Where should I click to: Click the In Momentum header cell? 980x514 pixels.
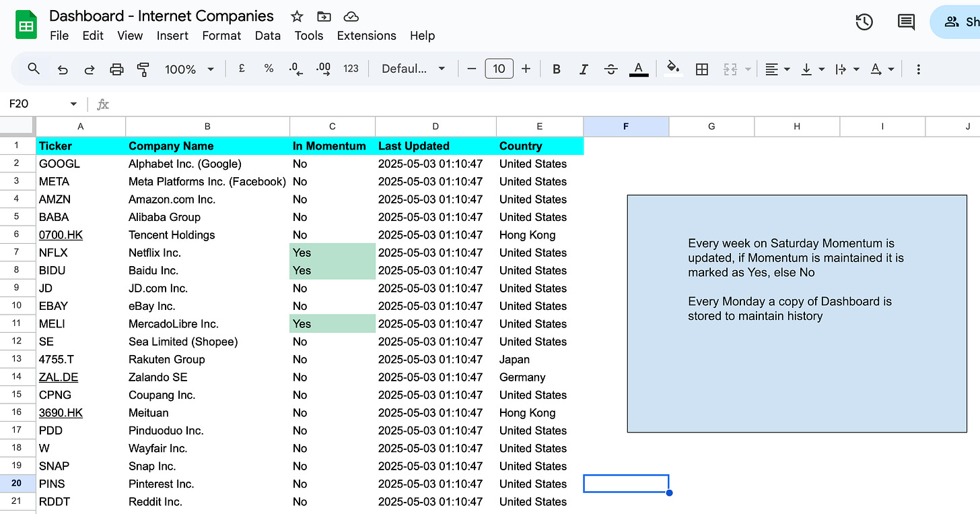(x=332, y=146)
